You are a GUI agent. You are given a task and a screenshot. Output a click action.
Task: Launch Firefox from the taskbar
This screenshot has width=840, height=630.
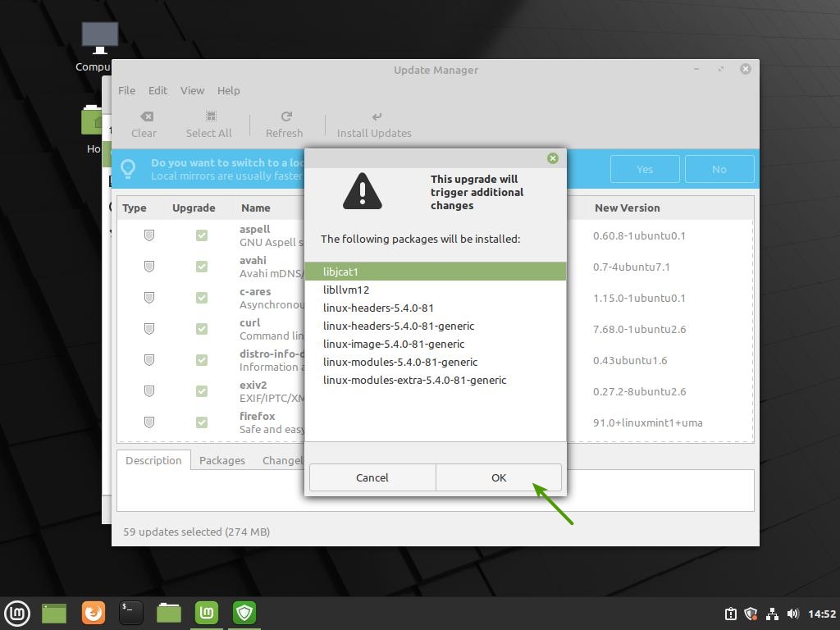pos(94,613)
